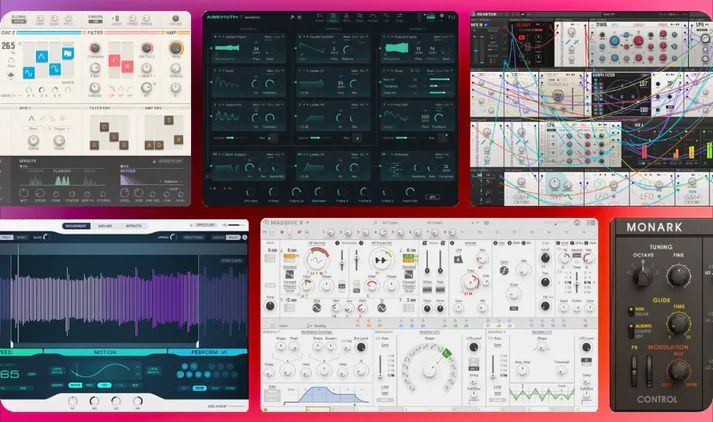The height and width of the screenshot is (422, 713).
Task: Click oscillator 2 fast-forward wavetable display
Action: [x=381, y=260]
